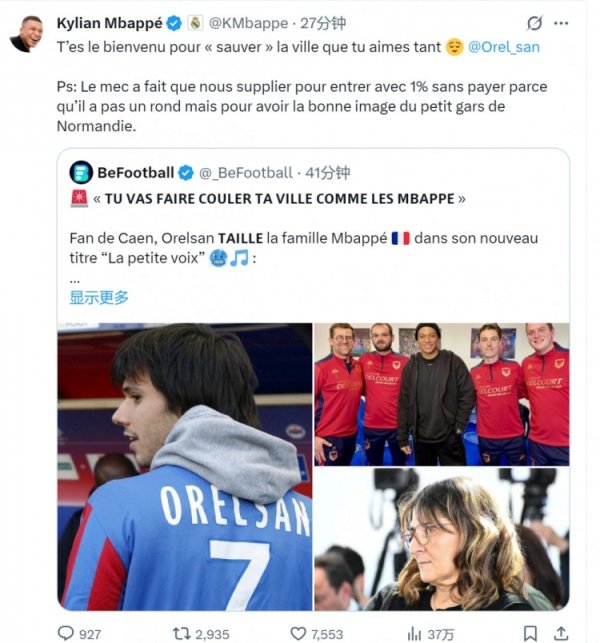The height and width of the screenshot is (643, 600).
Task: Click the Kylian Mbappé display name
Action: click(x=108, y=23)
